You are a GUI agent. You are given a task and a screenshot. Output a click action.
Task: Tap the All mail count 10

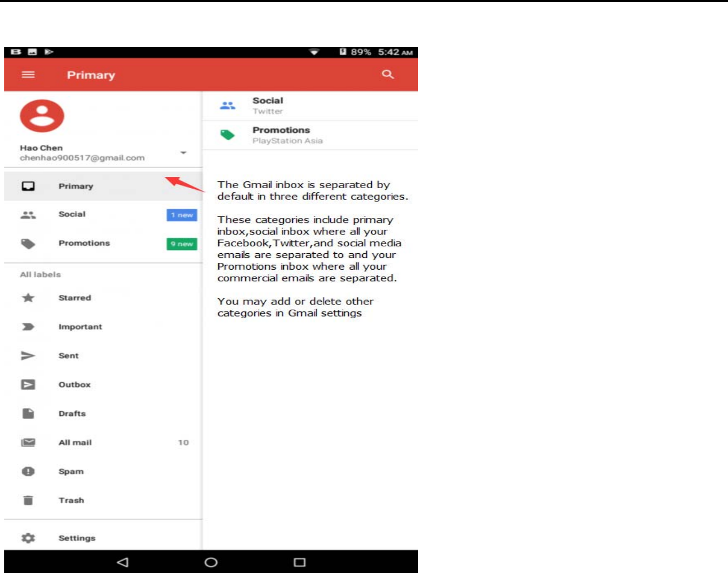183,442
